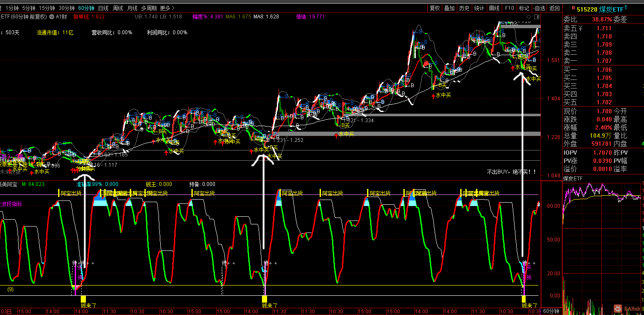The height and width of the screenshot is (315, 644).
Task: Click the 60分钟 period label at bottom right
Action: coord(552,311)
